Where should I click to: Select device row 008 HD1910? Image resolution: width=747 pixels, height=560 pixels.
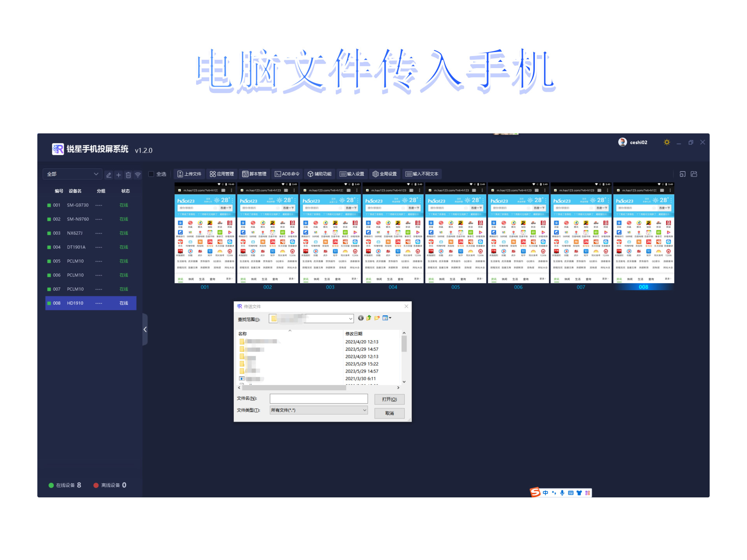[91, 303]
